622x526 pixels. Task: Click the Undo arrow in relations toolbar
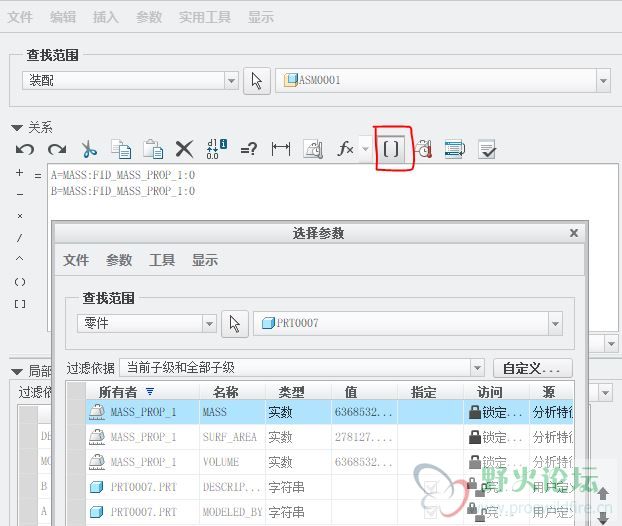(x=25, y=150)
